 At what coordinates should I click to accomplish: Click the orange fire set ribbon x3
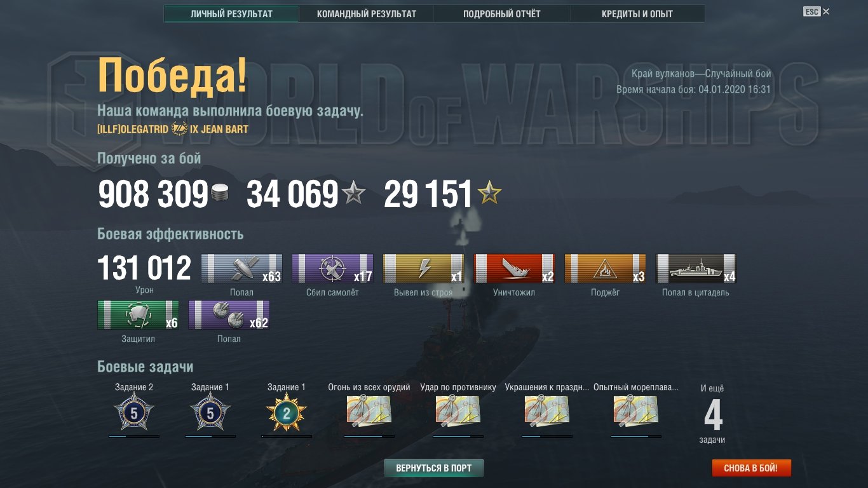tap(605, 268)
